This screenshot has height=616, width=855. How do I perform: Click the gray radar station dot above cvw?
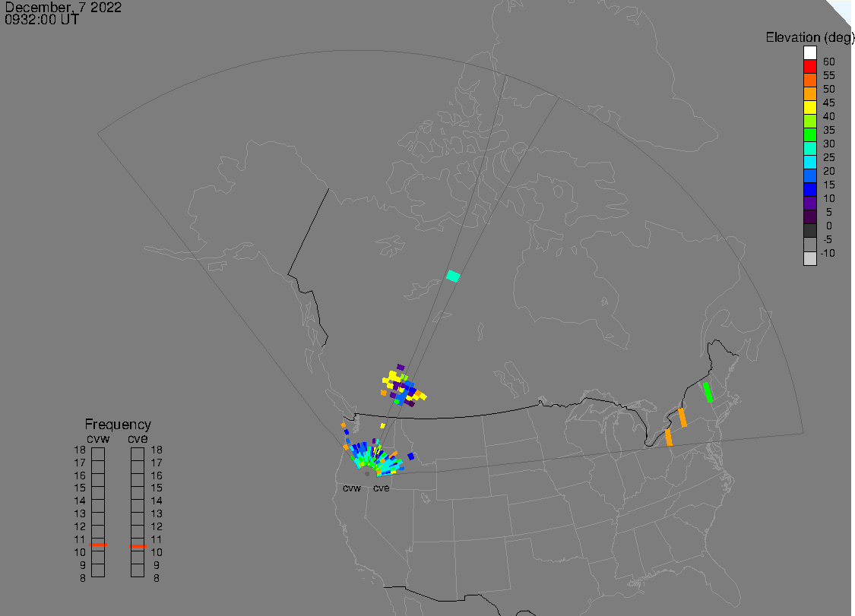[x=367, y=474]
